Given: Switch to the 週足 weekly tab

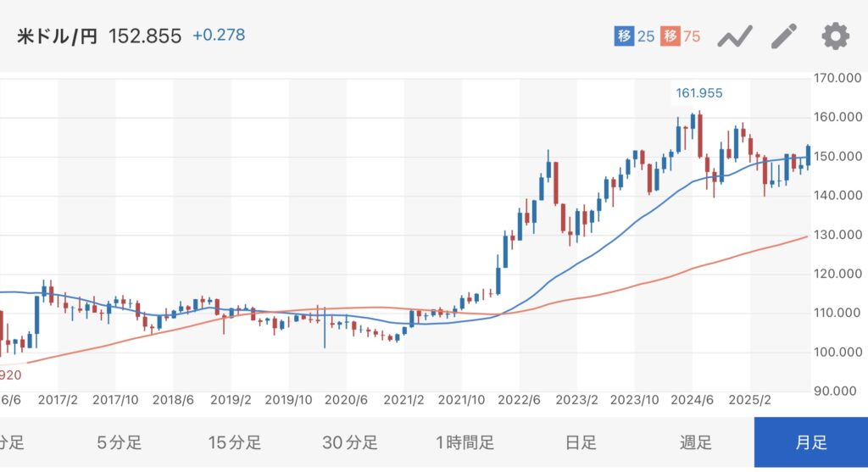Looking at the screenshot, I should (696, 442).
